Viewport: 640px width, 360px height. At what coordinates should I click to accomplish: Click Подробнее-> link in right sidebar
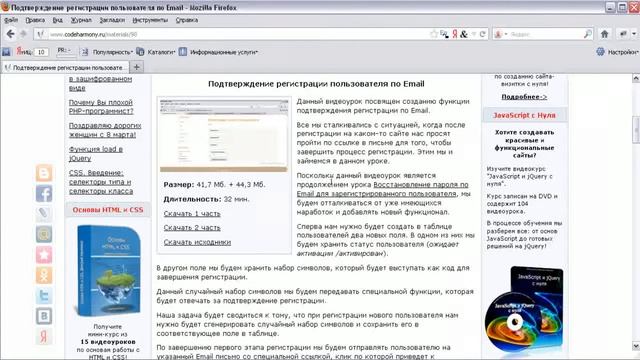[x=524, y=97]
